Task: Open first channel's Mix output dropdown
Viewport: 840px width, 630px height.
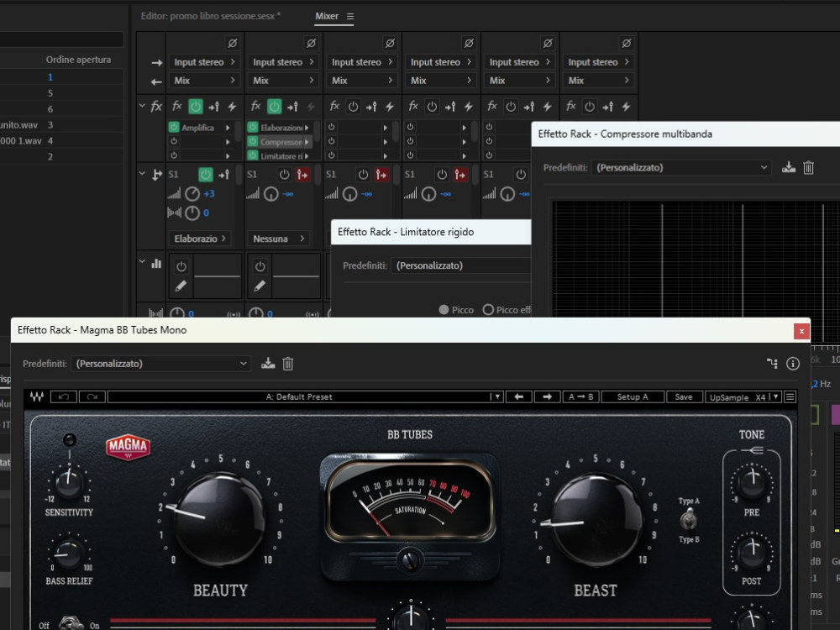Action: [204, 81]
